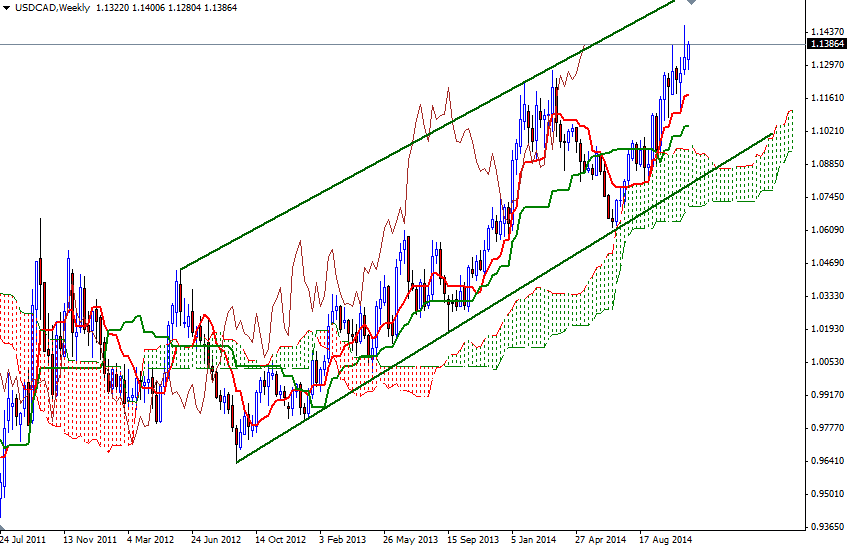This screenshot has height=547, width=847.
Task: Click the USDCAD,Weekly chart title
Action: click(x=52, y=8)
